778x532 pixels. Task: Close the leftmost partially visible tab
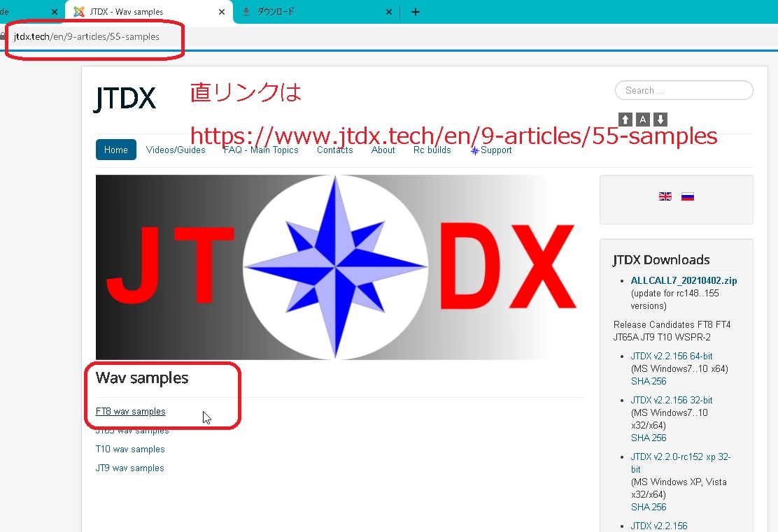point(55,12)
